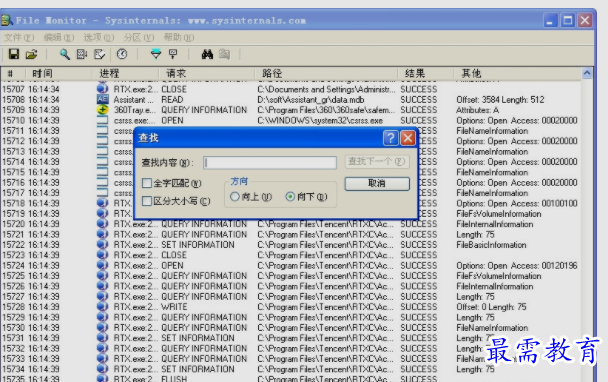This screenshot has height=382, width=608.
Task: Focus the 查找内容 text input field
Action: [x=270, y=162]
